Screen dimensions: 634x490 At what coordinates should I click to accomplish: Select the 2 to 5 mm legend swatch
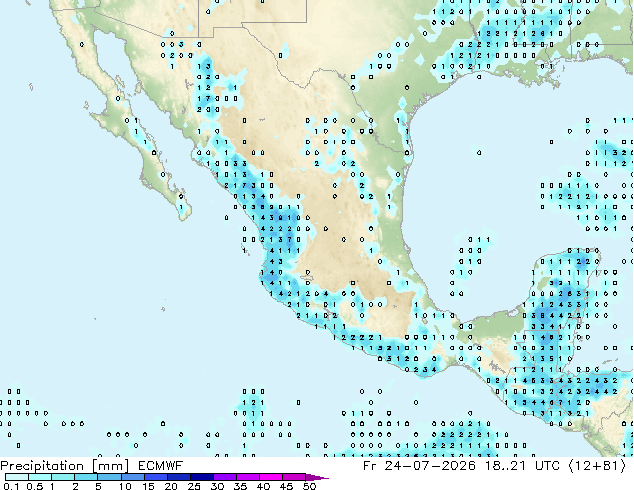[86, 477]
